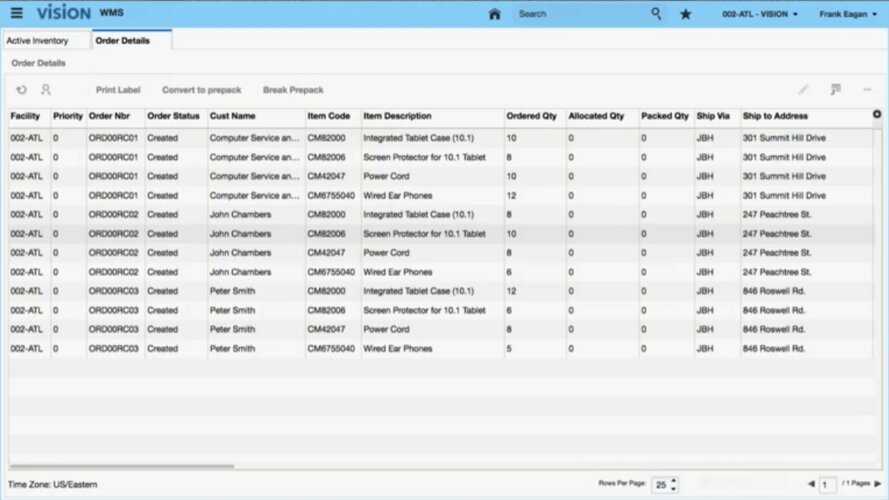
Task: Go to next page arrow
Action: [878, 484]
